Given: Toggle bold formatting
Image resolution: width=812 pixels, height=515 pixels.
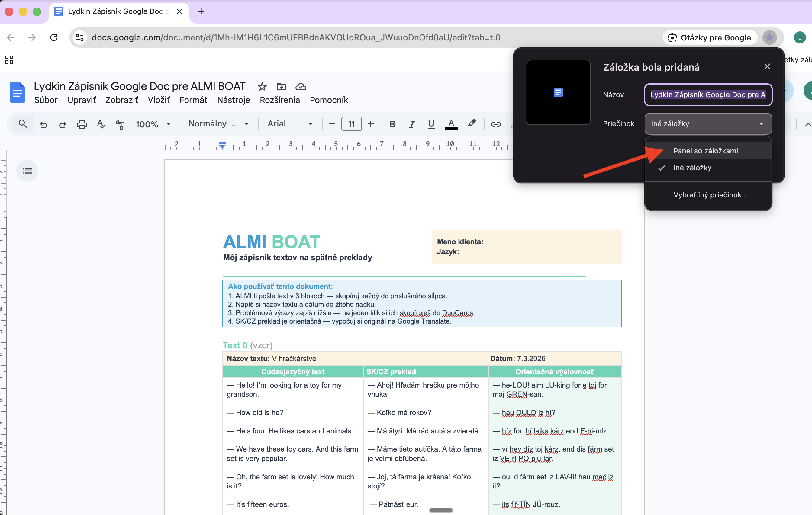Looking at the screenshot, I should 392,124.
